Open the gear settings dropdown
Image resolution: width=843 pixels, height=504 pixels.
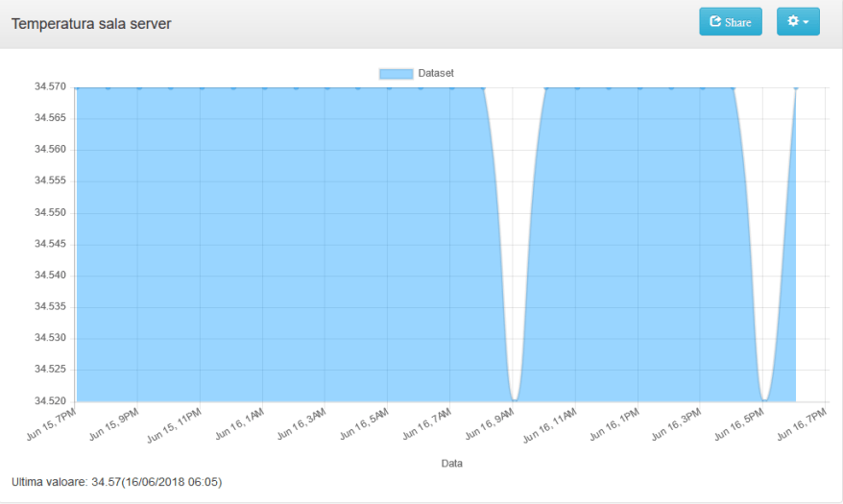coord(797,22)
